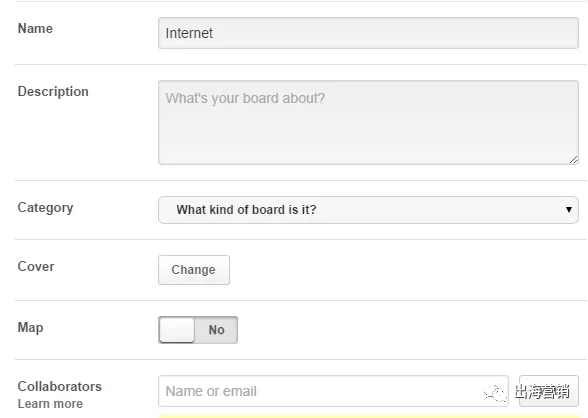This screenshot has width=588, height=418.
Task: Click the Map label text
Action: tap(30, 328)
